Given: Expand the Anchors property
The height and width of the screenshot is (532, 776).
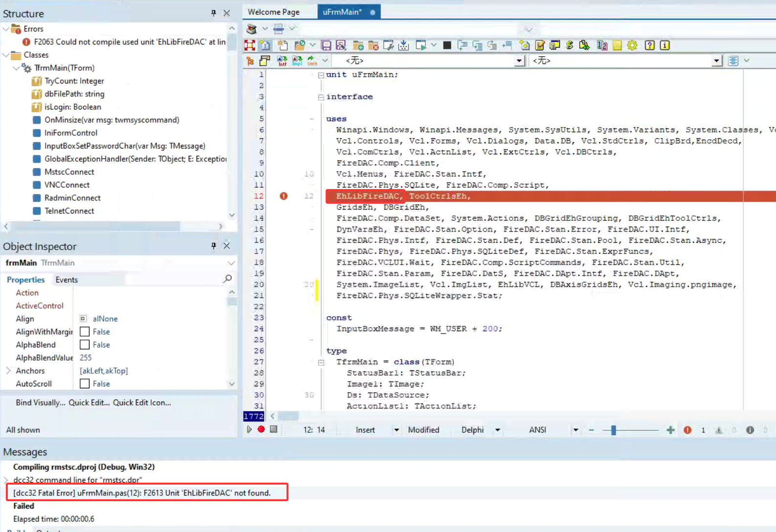Looking at the screenshot, I should click(x=8, y=371).
